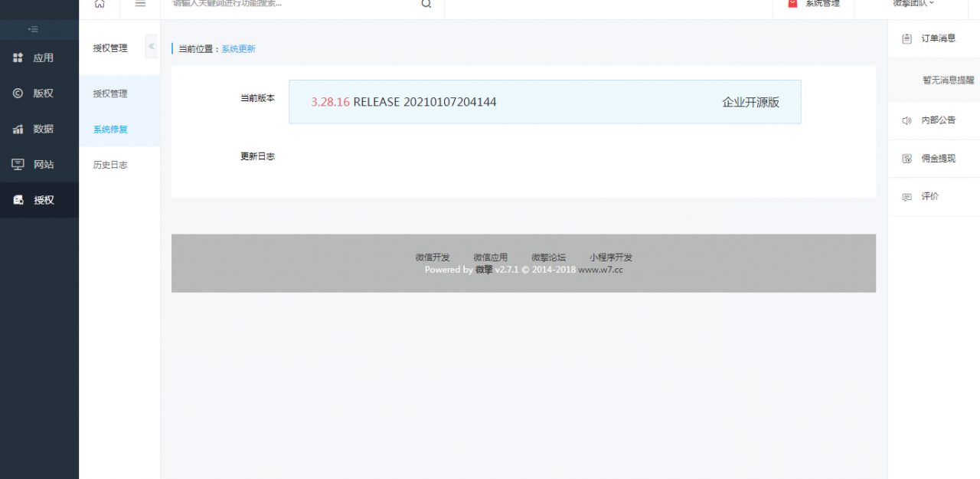Click www.w7.cc in footer

[x=600, y=270]
